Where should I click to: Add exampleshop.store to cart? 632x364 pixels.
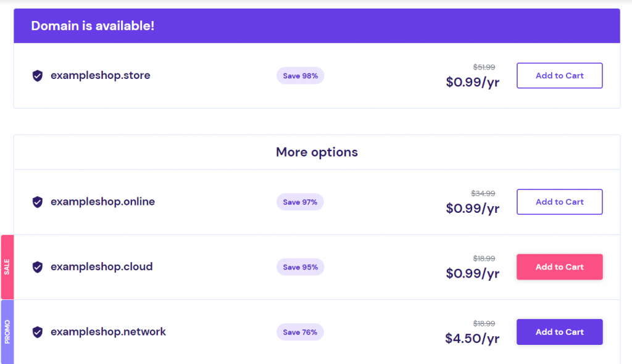point(559,76)
